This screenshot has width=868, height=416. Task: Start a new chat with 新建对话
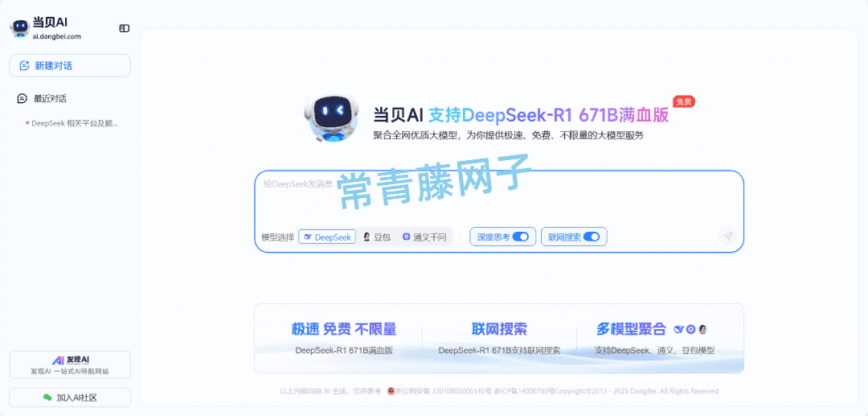click(x=70, y=65)
